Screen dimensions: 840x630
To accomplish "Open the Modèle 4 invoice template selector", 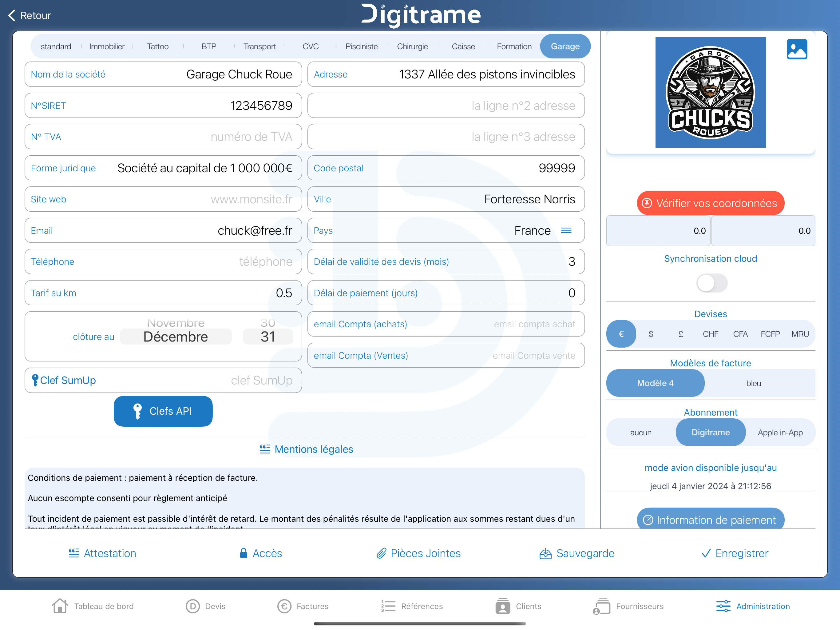I will [x=656, y=383].
